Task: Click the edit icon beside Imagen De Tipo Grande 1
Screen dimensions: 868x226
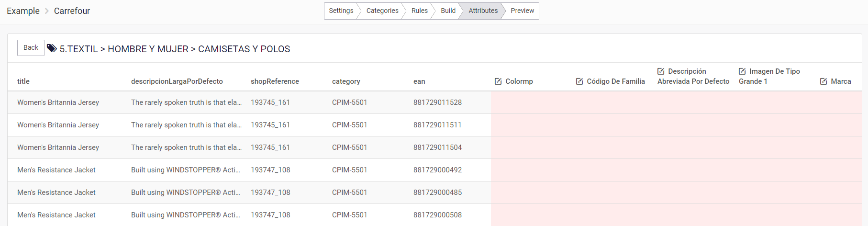Action: coord(742,71)
